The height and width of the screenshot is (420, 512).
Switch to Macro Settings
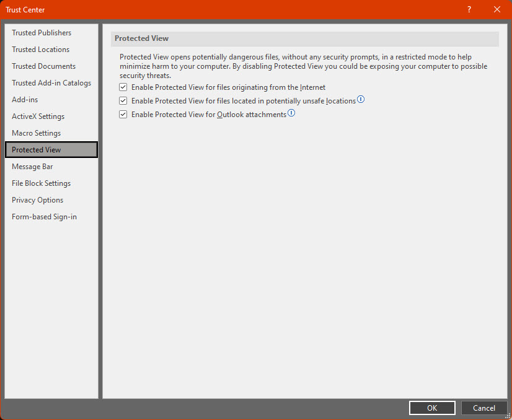tap(36, 133)
